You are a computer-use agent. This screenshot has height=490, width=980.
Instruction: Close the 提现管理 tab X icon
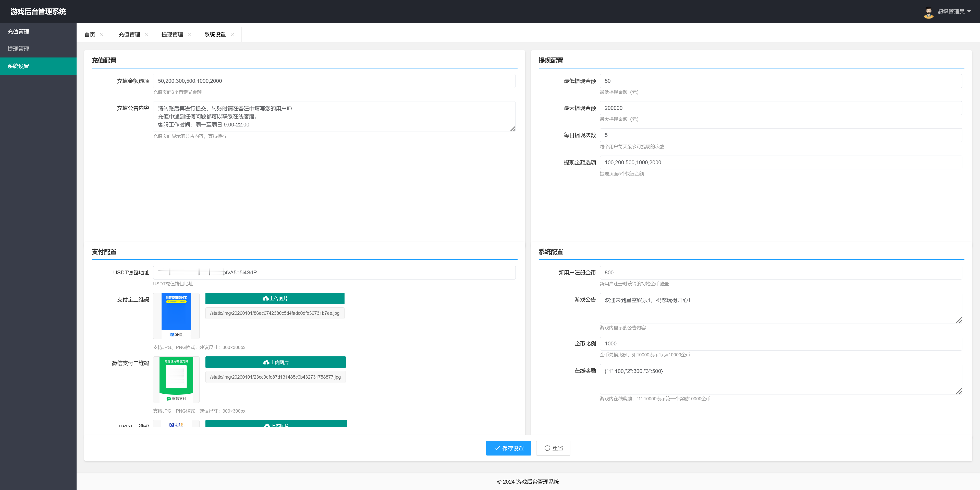pos(189,35)
